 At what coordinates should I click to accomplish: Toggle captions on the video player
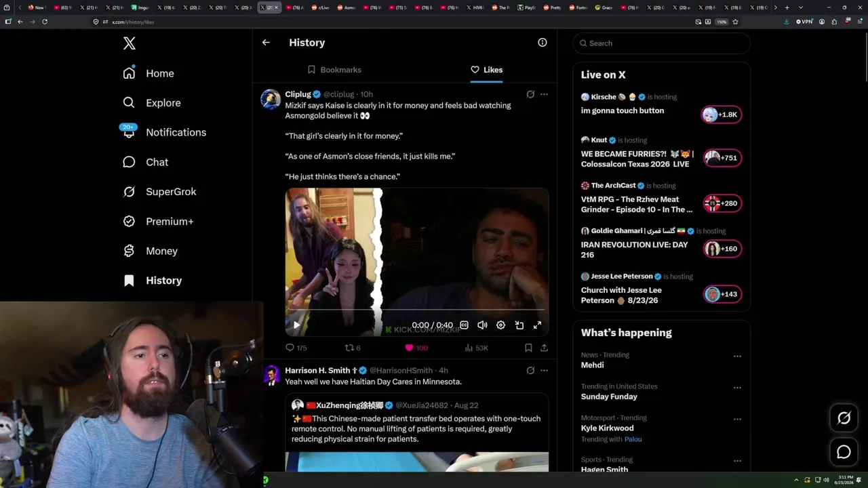(x=464, y=325)
